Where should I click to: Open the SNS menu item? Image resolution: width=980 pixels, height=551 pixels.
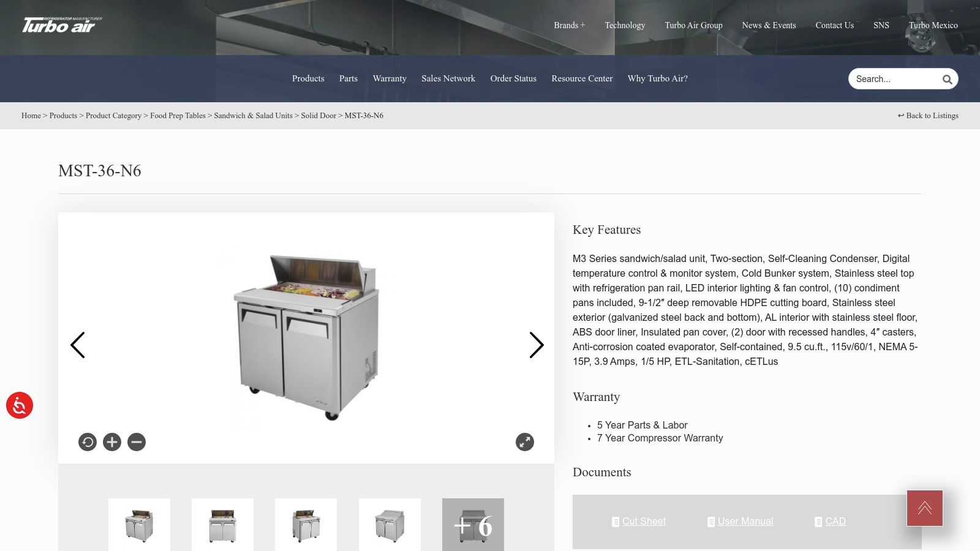tap(881, 25)
